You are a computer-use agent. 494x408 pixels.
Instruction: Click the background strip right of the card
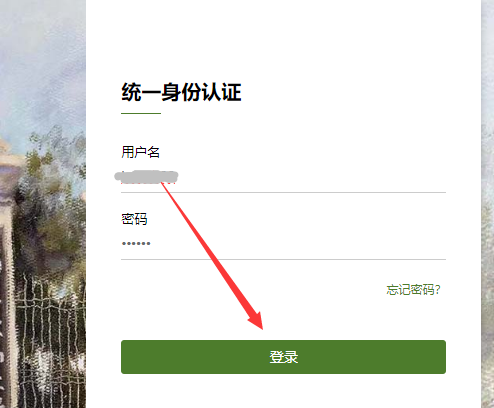coord(488,204)
